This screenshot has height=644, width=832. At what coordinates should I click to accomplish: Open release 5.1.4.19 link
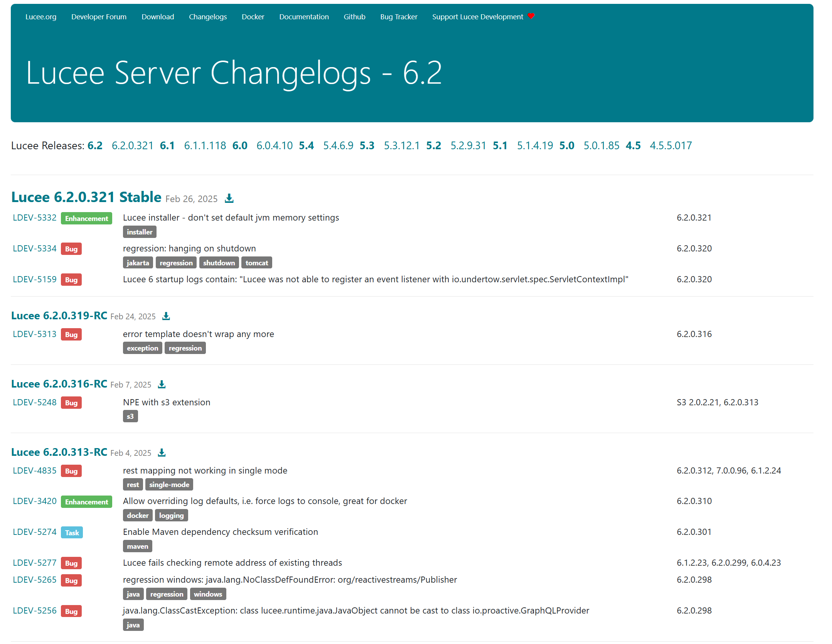(535, 146)
